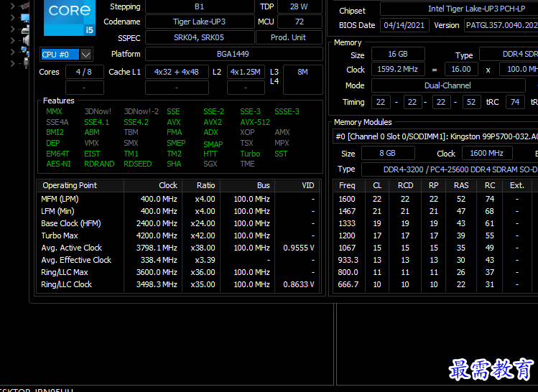
Task: Select the 1467 frequency timing row
Action: click(436, 211)
